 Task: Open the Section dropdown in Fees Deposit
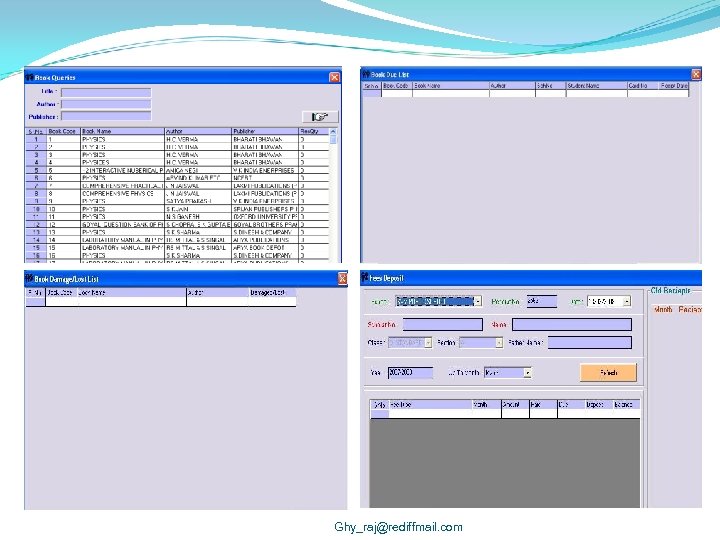(x=499, y=343)
